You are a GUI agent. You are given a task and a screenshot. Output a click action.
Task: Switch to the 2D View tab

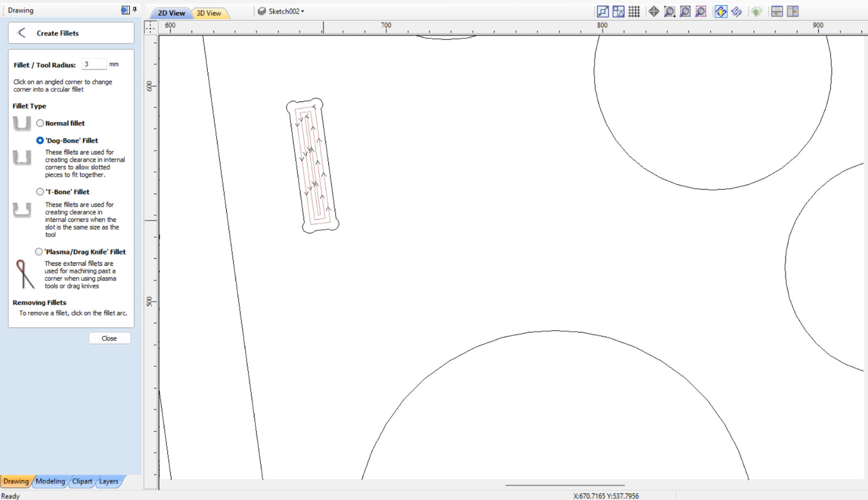(x=171, y=13)
